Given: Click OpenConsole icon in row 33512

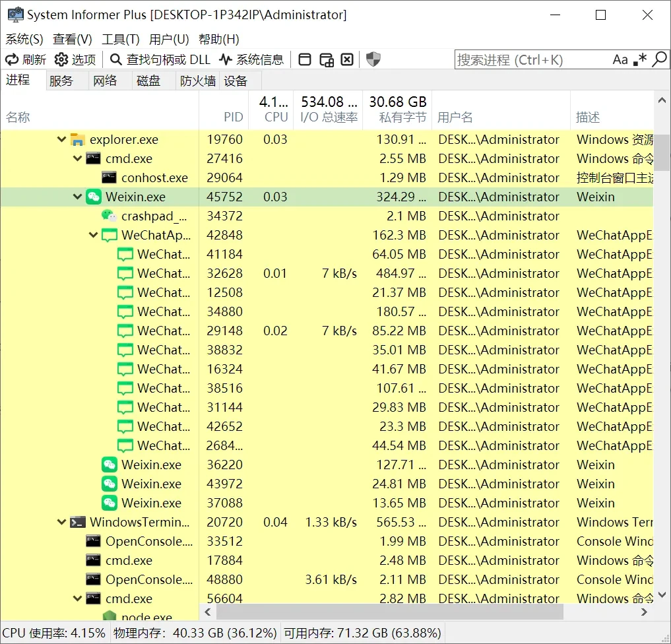Looking at the screenshot, I should (x=93, y=541).
